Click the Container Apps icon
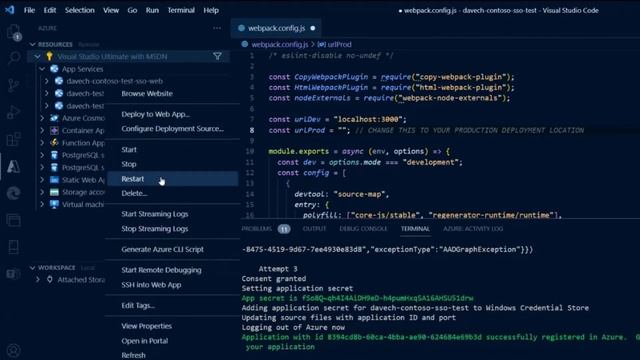 (x=54, y=130)
